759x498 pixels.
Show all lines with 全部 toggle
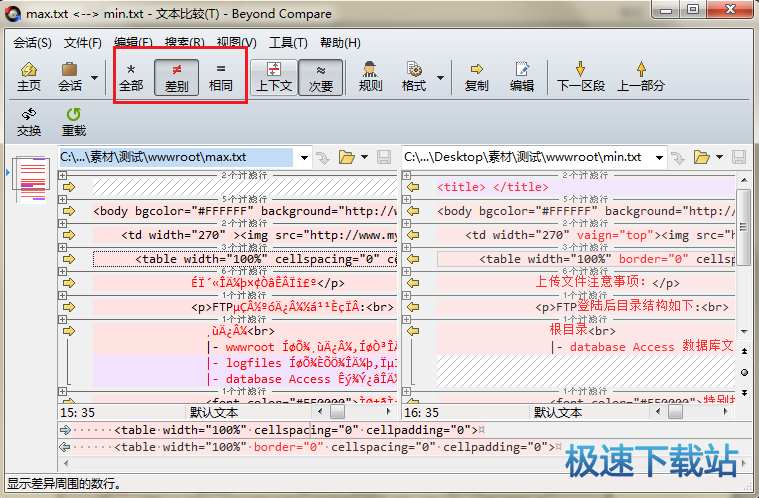pos(131,77)
